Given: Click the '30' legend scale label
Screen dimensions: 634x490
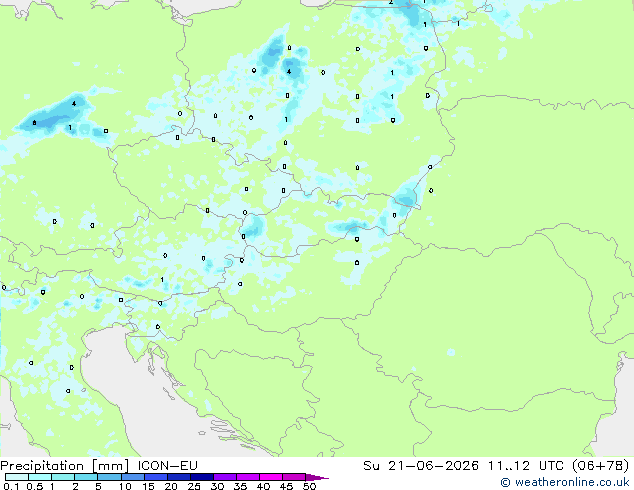Looking at the screenshot, I should coord(217,486).
